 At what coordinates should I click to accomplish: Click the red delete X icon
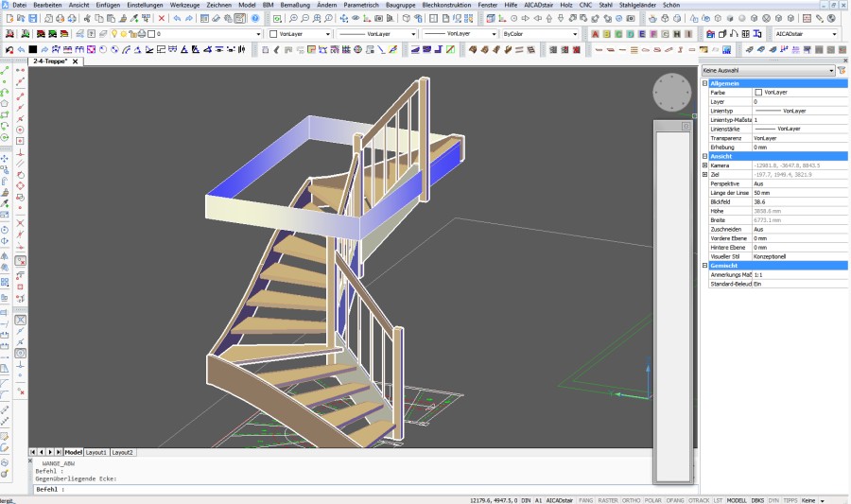162,18
